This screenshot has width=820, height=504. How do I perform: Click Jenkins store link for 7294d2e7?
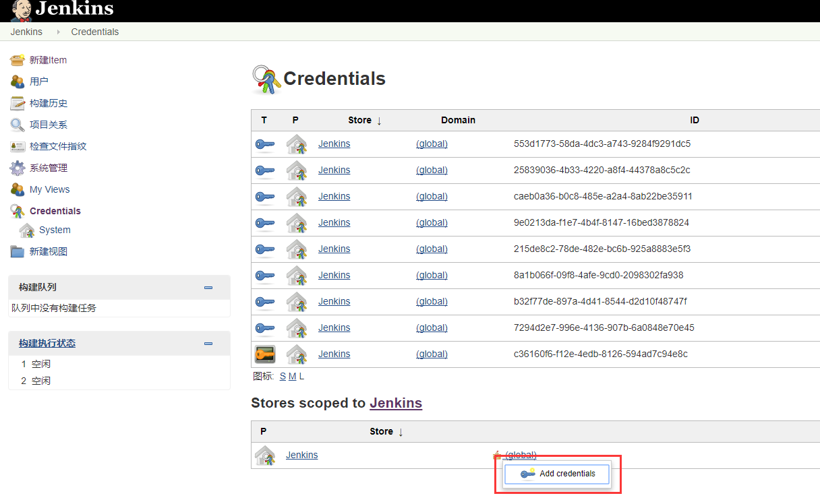[334, 327]
